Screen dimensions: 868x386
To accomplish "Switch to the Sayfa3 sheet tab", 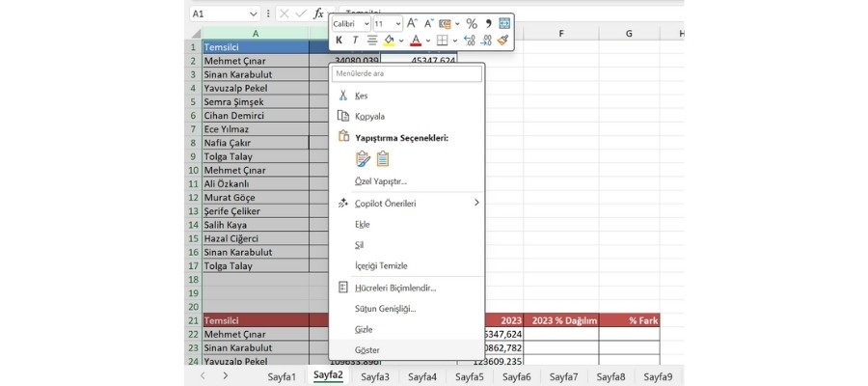I will [375, 376].
